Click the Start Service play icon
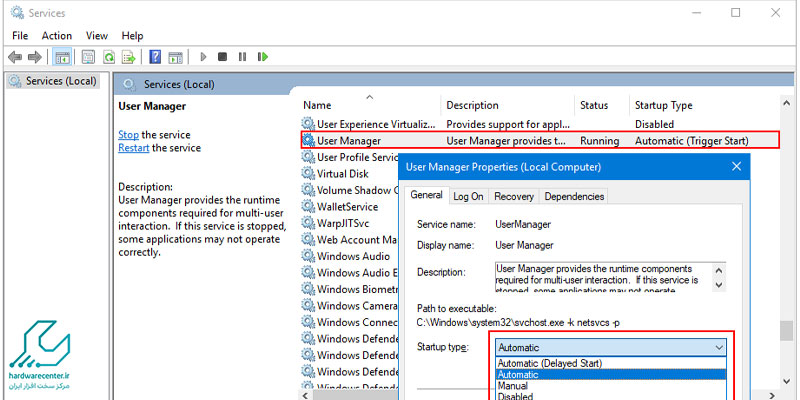Screen dimensions: 800x400 tap(204, 57)
